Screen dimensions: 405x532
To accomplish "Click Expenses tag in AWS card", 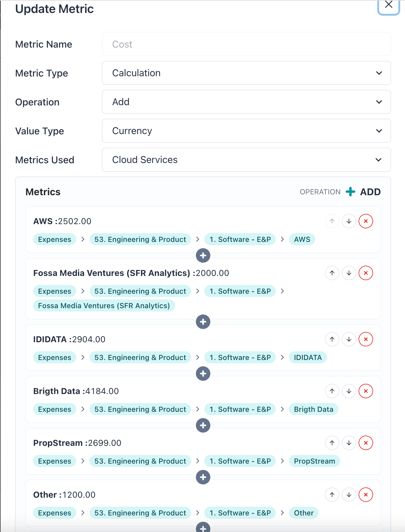I will coord(55,239).
